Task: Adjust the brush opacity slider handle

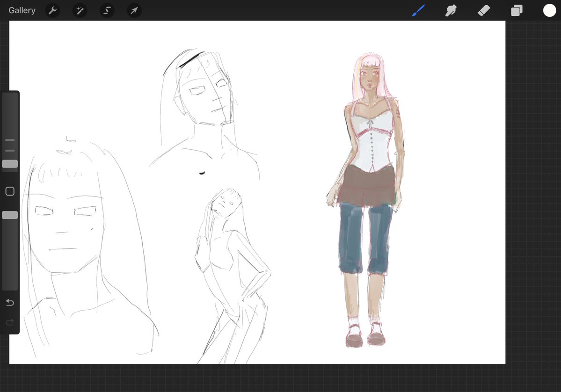Action: click(10, 215)
